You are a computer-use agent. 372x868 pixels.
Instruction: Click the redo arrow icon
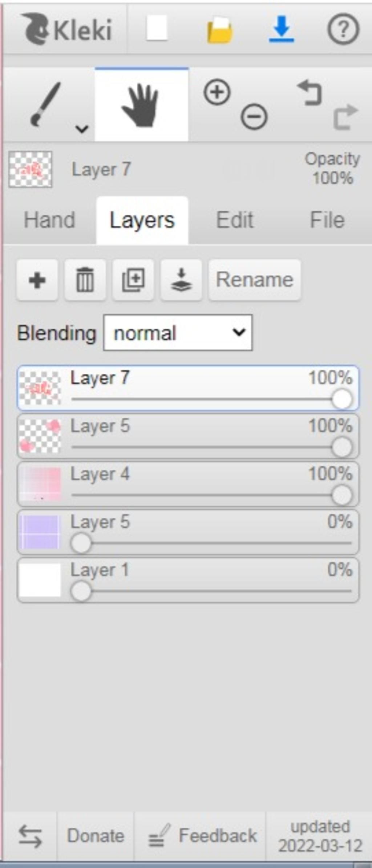345,117
